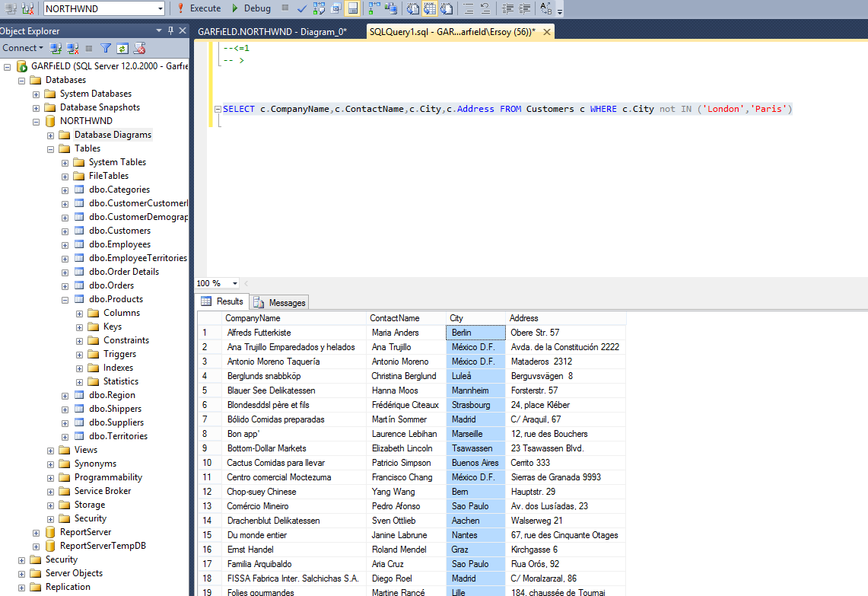Click Uncomment Selected Lines icon
This screenshot has width=868, height=596.
[x=485, y=8]
